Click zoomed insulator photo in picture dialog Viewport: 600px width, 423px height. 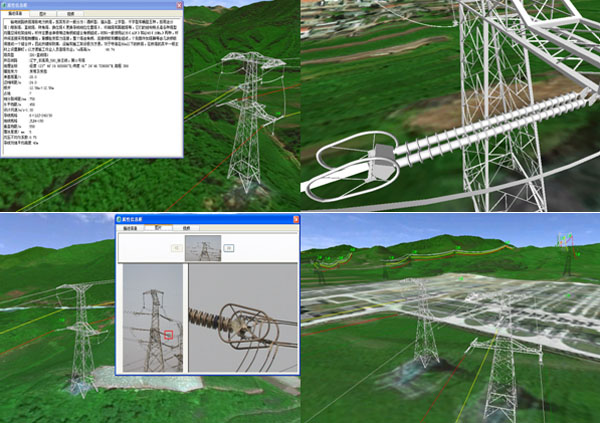(x=243, y=318)
